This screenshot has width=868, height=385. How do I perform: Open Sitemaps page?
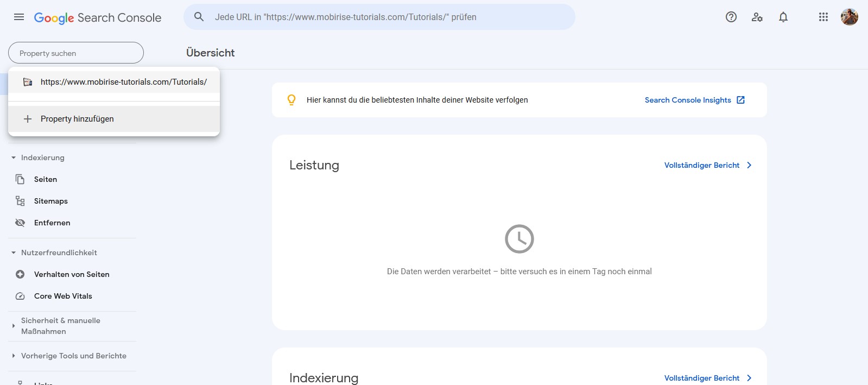point(51,201)
